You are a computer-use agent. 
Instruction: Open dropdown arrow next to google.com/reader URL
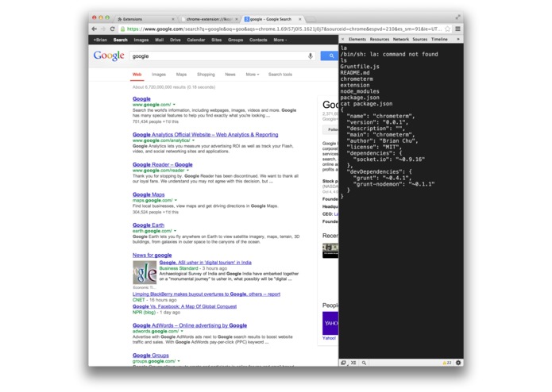(x=187, y=170)
